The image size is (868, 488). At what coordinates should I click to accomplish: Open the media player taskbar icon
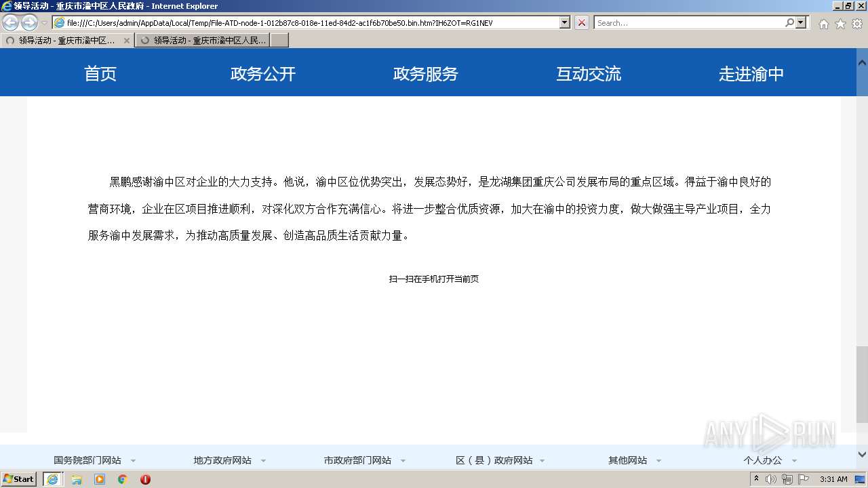[100, 479]
